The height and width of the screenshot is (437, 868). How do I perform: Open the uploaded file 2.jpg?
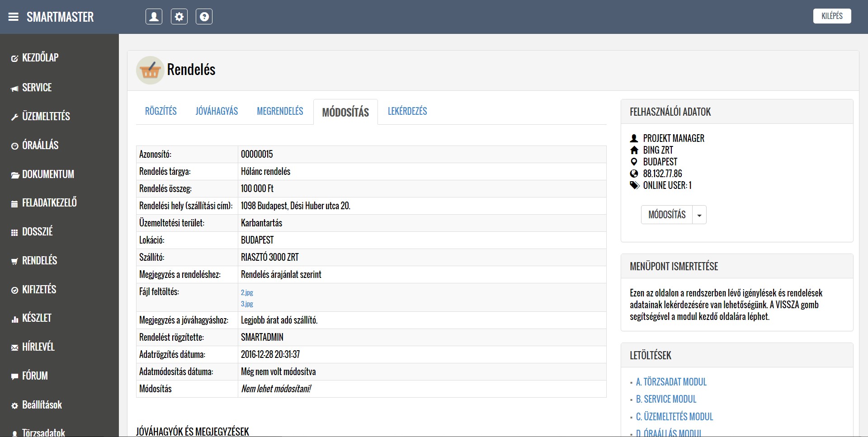247,293
